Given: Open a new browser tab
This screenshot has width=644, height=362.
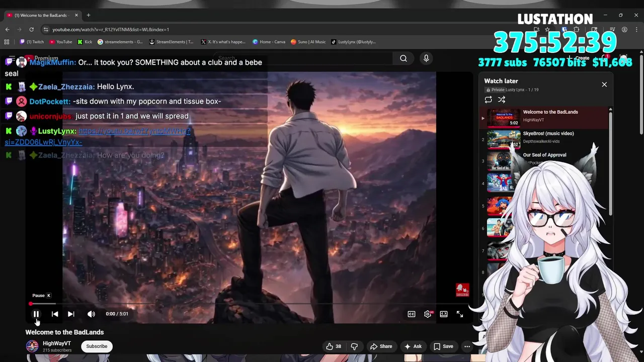Looking at the screenshot, I should pyautogui.click(x=88, y=15).
